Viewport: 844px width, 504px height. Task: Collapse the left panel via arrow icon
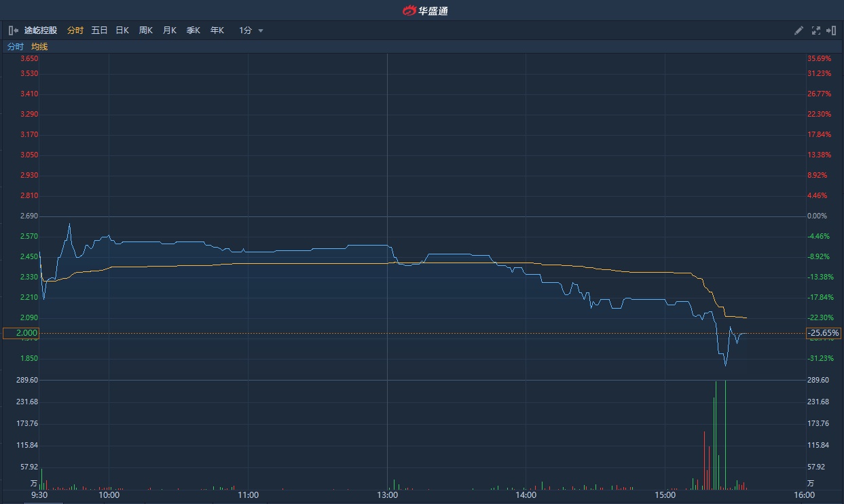tap(13, 31)
